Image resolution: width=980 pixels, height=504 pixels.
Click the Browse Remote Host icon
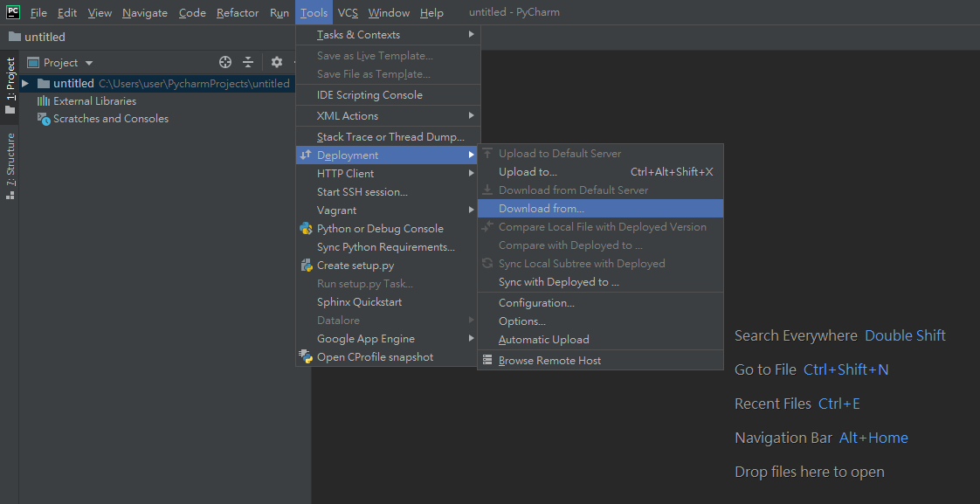click(487, 360)
